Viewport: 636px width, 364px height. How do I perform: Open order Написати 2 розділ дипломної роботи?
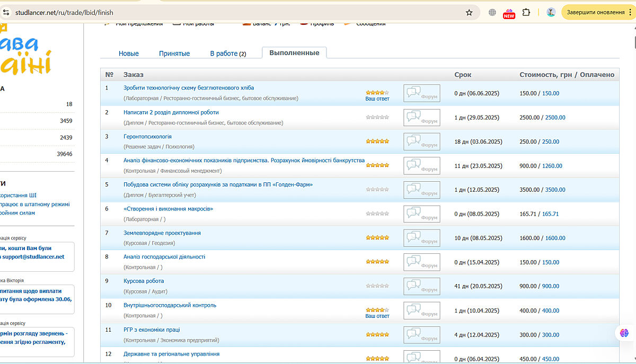pyautogui.click(x=171, y=112)
